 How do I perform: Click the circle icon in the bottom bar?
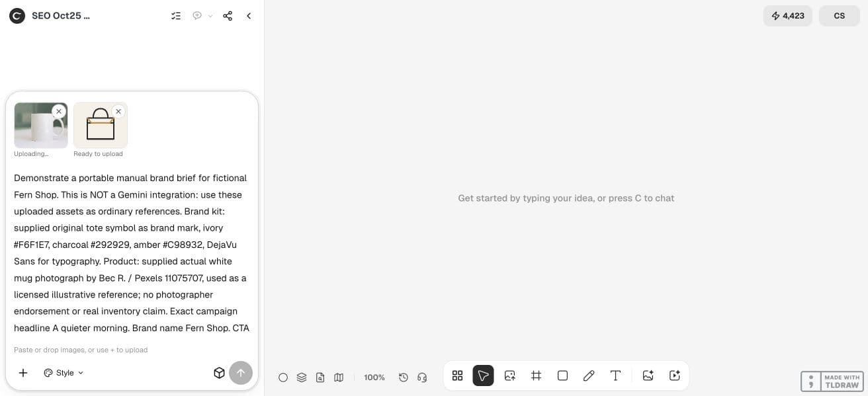click(283, 377)
